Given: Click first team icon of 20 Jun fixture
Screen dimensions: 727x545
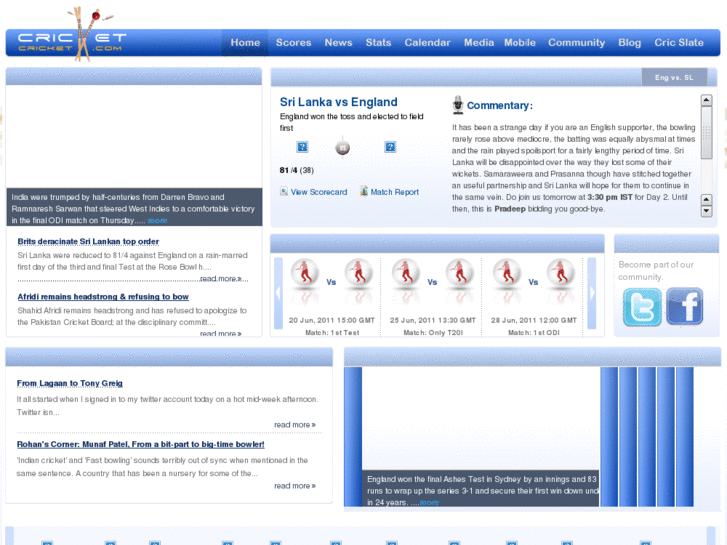Looking at the screenshot, I should (x=305, y=273).
